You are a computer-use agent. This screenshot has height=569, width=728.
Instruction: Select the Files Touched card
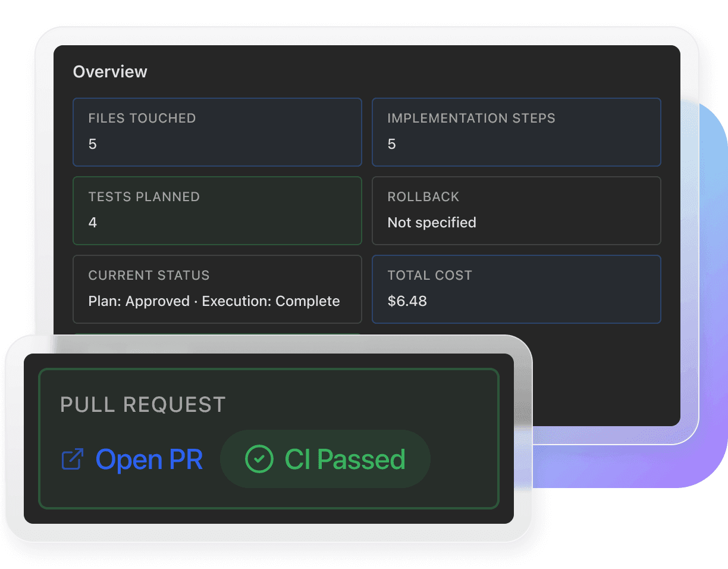pos(217,132)
